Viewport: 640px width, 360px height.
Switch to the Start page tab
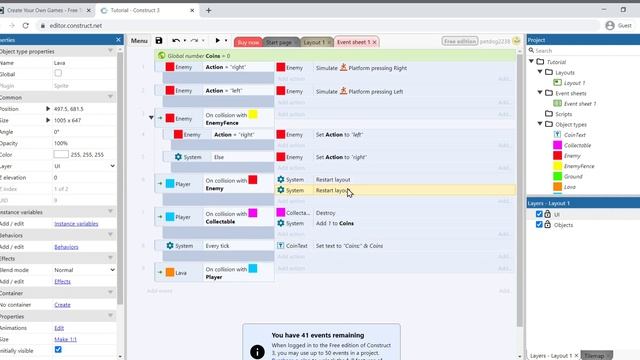[x=279, y=42]
